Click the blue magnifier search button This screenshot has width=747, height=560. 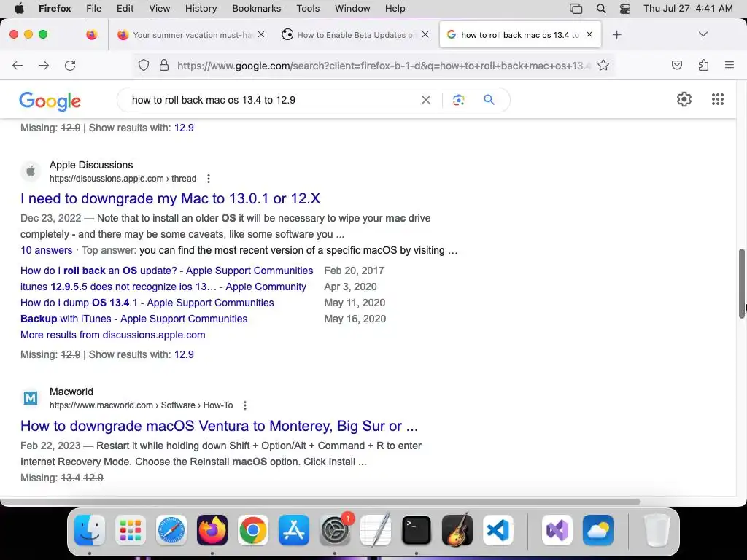[489, 99]
